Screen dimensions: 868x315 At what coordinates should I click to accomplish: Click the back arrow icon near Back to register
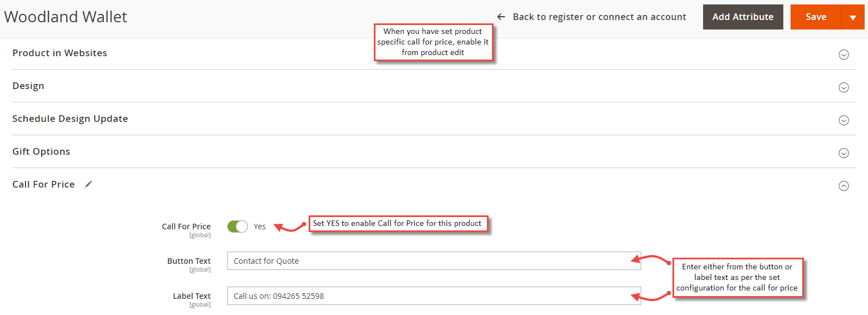(x=501, y=17)
